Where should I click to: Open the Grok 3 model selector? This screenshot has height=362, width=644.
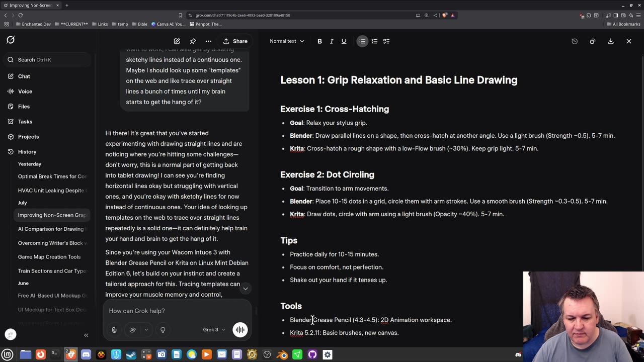tap(214, 330)
